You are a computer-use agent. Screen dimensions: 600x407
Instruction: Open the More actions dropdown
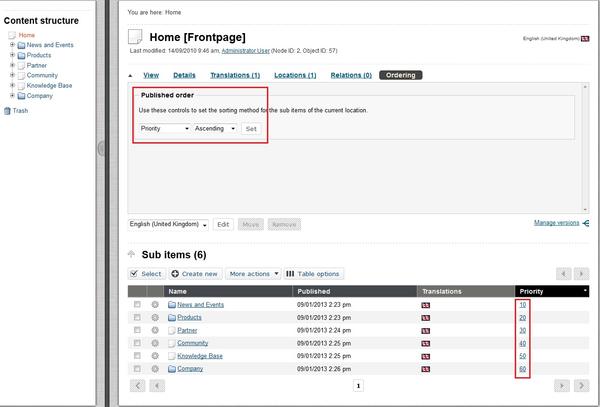pyautogui.click(x=253, y=274)
